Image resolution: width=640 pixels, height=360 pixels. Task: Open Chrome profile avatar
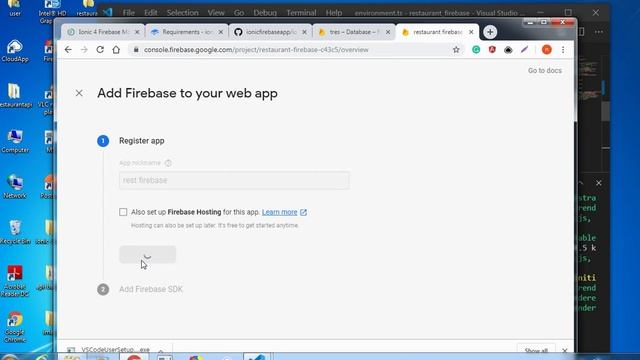coord(547,50)
